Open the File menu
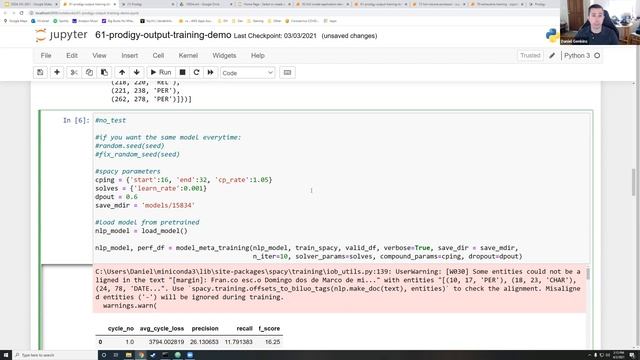This screenshot has width=640, height=360. [x=46, y=56]
